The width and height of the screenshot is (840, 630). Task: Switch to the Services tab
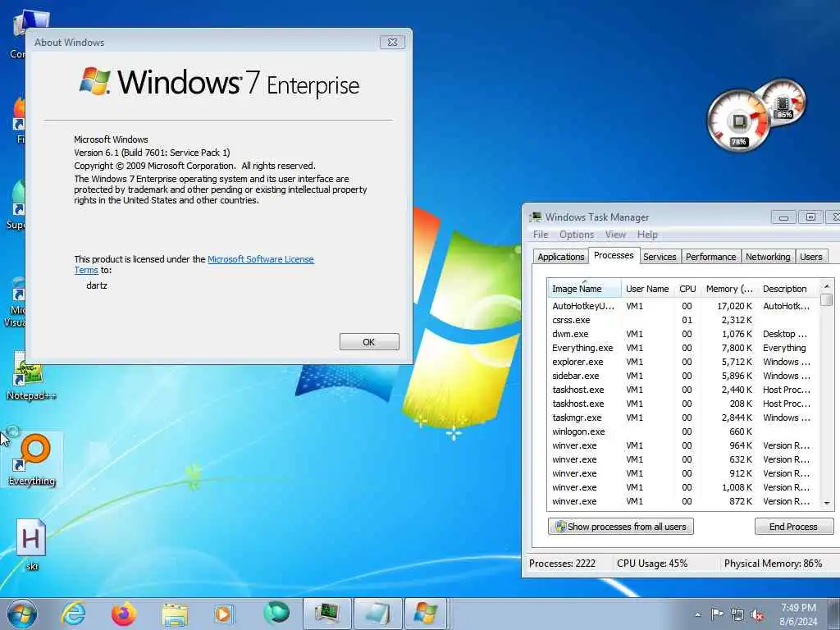coord(660,257)
